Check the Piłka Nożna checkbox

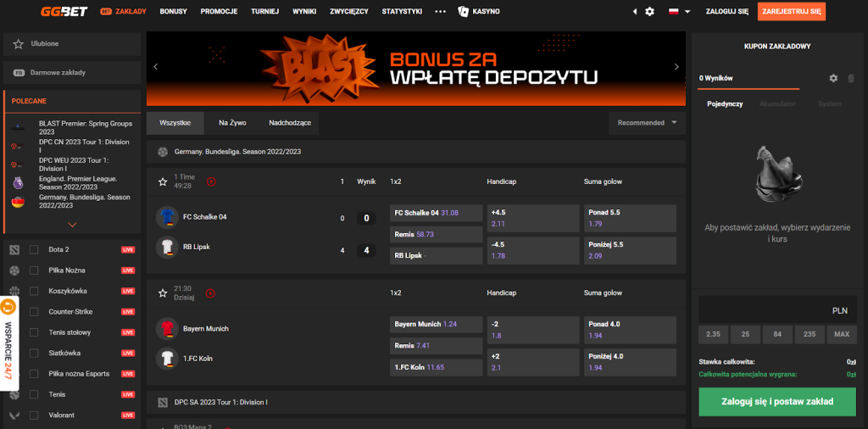[x=34, y=270]
